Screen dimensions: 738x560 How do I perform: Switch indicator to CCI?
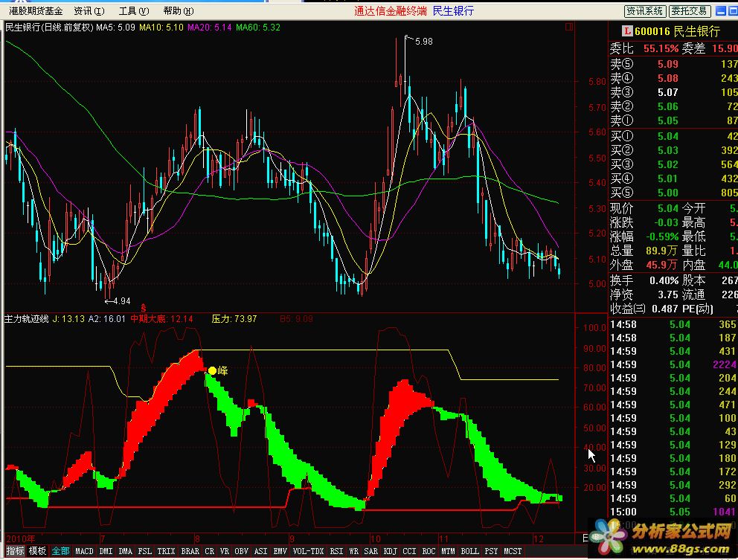click(409, 551)
